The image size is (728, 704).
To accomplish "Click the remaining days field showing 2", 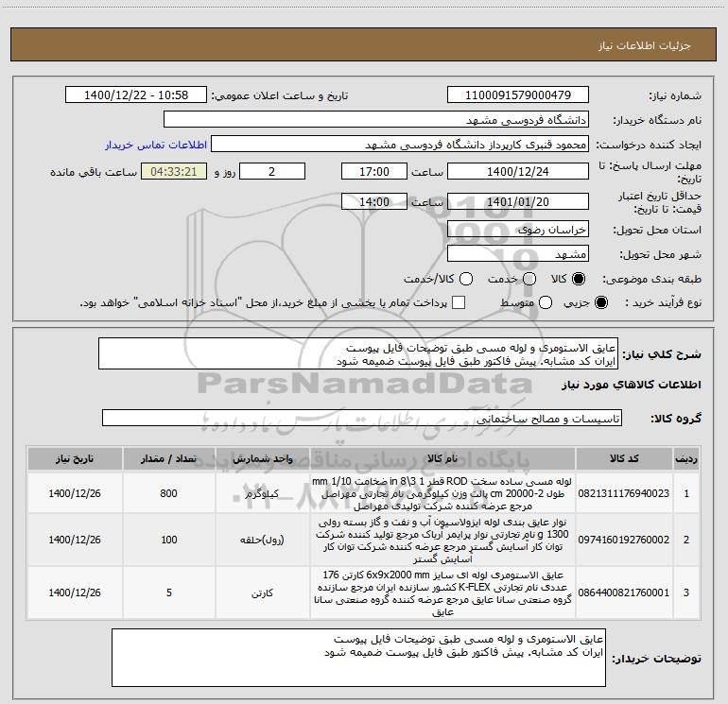I will (272, 171).
